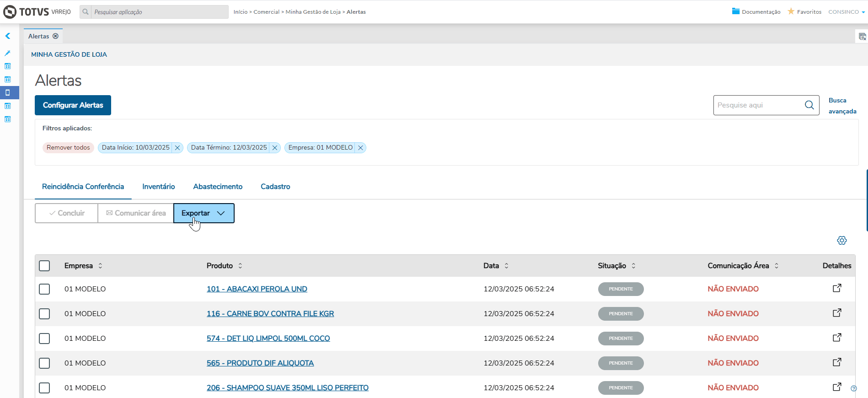The width and height of the screenshot is (868, 398).
Task: Open details for ABACAXI PEROLA UND
Action: (x=837, y=288)
